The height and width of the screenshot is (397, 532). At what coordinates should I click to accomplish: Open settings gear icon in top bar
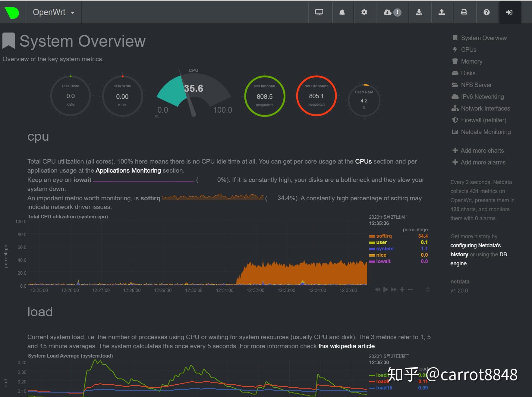[x=364, y=12]
